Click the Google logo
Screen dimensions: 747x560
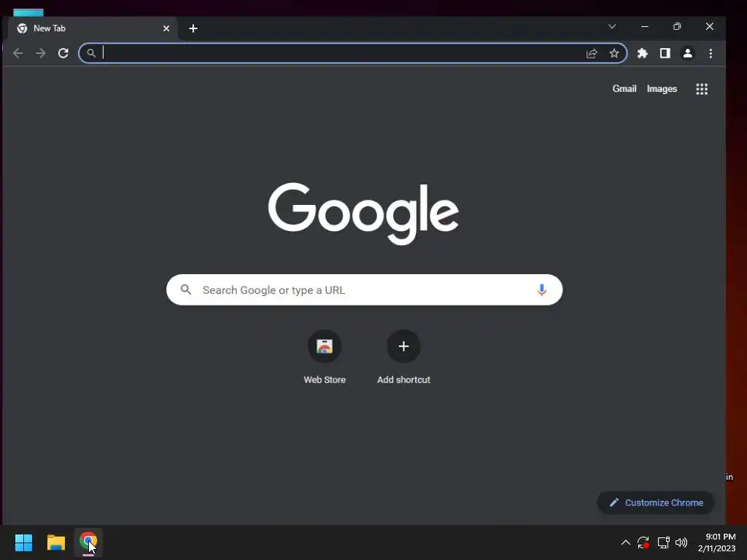pyautogui.click(x=363, y=214)
